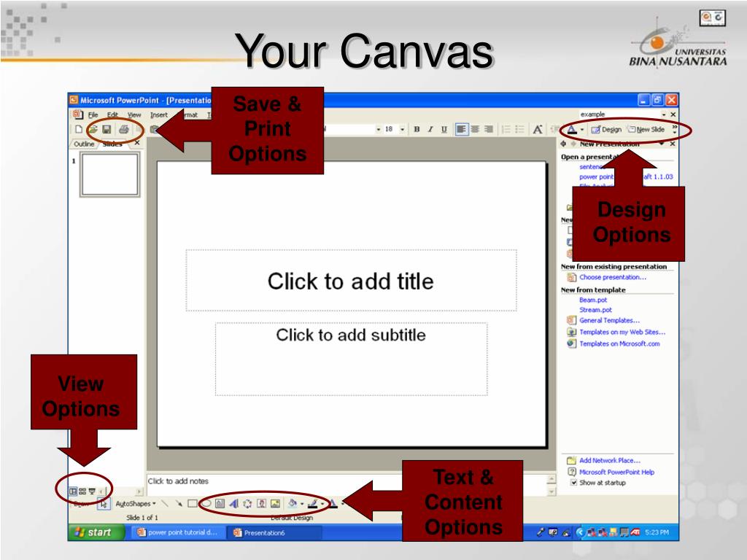This screenshot has width=747, height=560.
Task: Open the Edit menu
Action: [x=112, y=114]
